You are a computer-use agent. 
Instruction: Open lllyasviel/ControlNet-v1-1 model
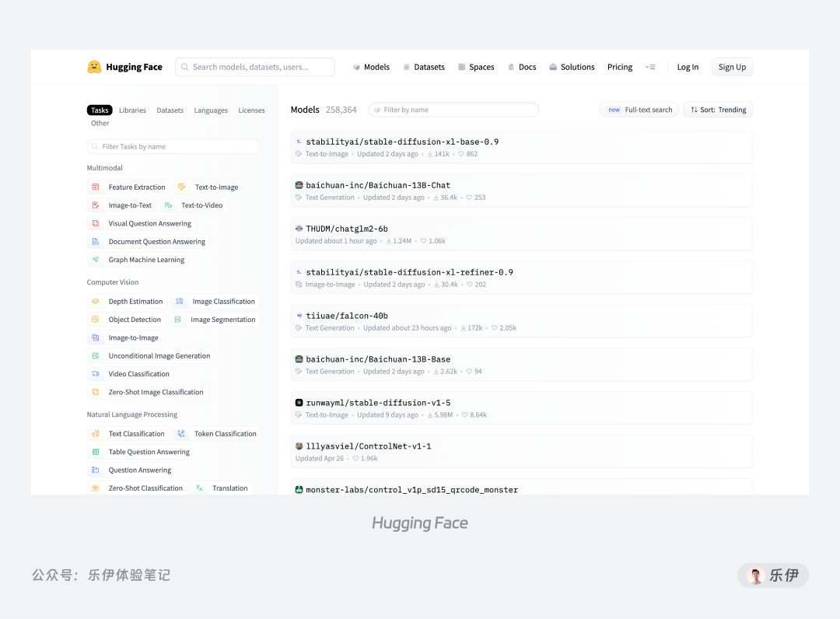tap(521, 451)
